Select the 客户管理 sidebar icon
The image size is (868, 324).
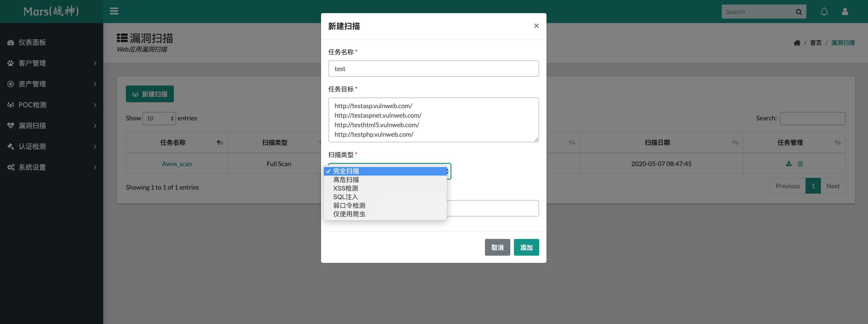point(10,63)
